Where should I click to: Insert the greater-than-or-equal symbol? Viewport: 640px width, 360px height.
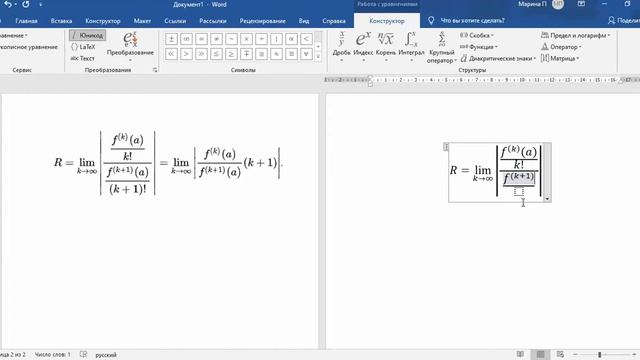click(231, 54)
